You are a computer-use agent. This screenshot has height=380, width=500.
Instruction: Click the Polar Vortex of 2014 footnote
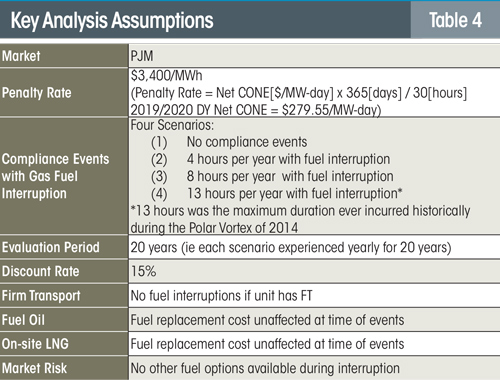coord(300,219)
